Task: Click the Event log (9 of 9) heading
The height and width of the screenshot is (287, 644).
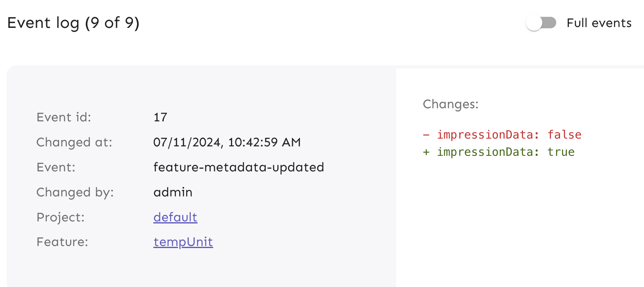Action: 73,23
